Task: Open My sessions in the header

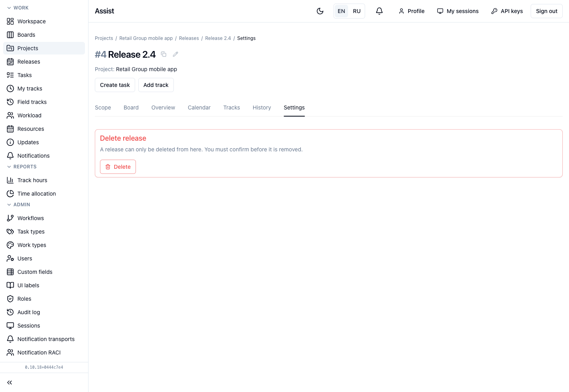Action: 458,11
